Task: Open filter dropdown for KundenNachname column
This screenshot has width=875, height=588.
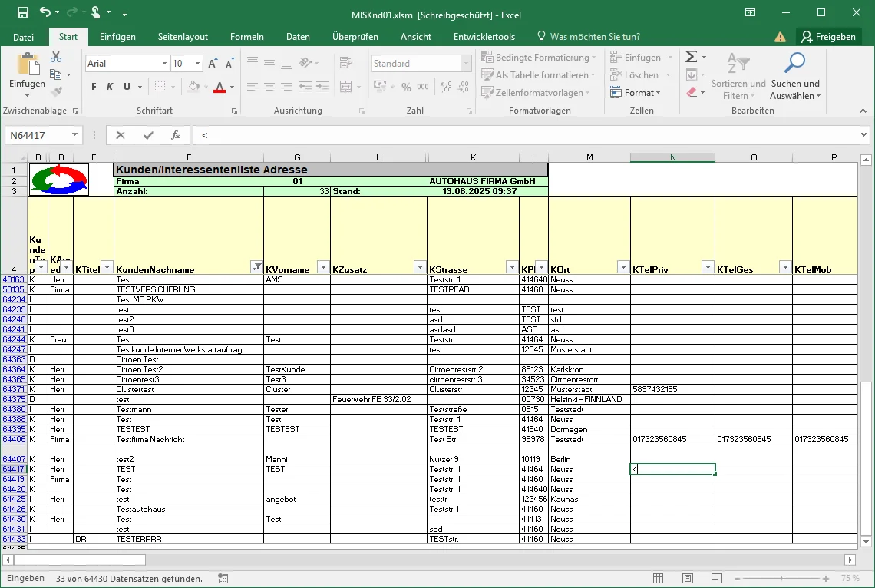Action: pyautogui.click(x=256, y=267)
